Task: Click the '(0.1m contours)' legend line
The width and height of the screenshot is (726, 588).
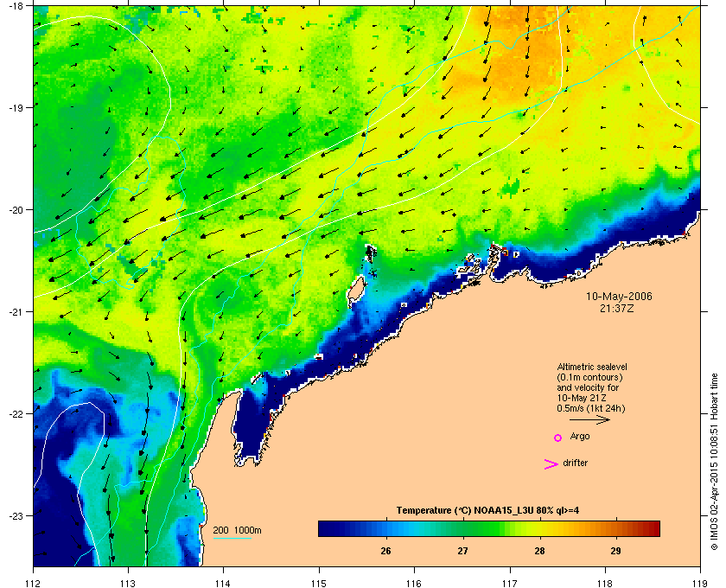Action: 589,377
